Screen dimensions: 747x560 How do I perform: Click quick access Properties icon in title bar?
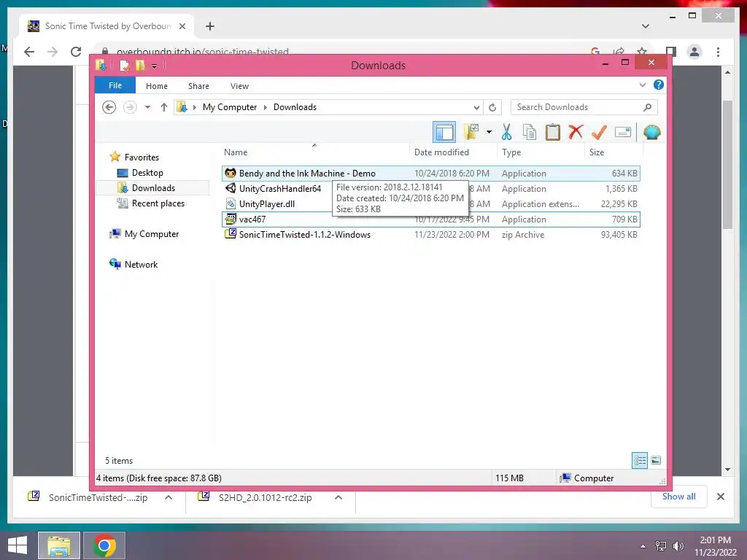pos(124,65)
